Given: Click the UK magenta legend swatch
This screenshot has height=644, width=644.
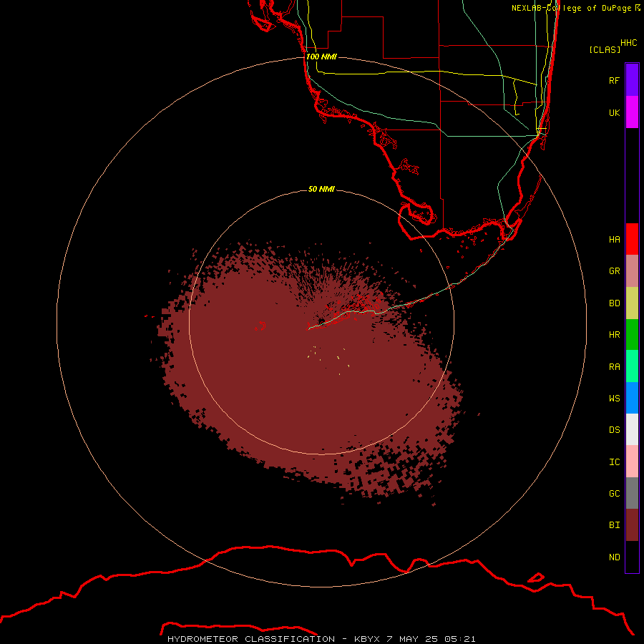Looking at the screenshot, I should (632, 112).
